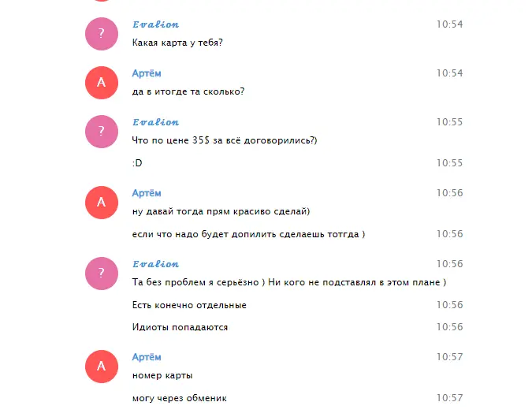Click the 10:57 timestamp beside "номер карты"
The width and height of the screenshot is (532, 417).
click(449, 357)
